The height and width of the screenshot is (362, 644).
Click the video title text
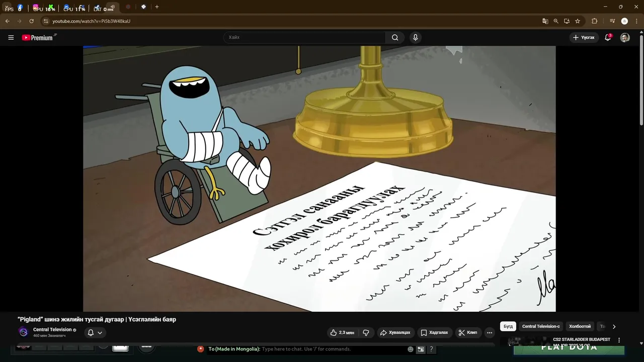point(97,319)
